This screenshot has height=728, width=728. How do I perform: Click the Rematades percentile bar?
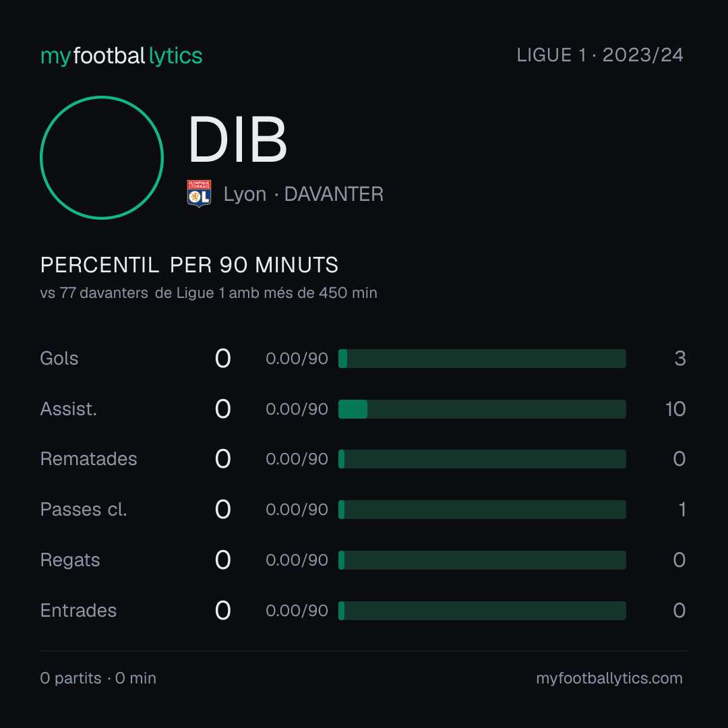point(482,459)
